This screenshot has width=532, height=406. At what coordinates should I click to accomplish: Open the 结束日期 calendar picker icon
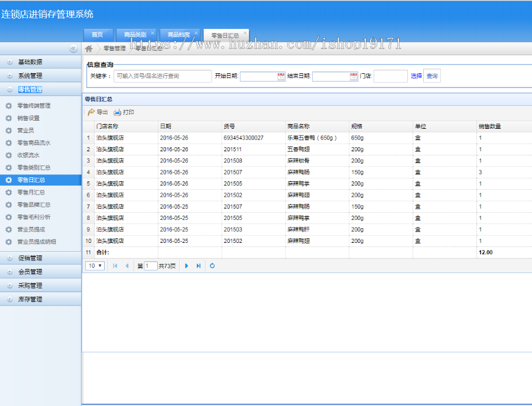click(352, 76)
